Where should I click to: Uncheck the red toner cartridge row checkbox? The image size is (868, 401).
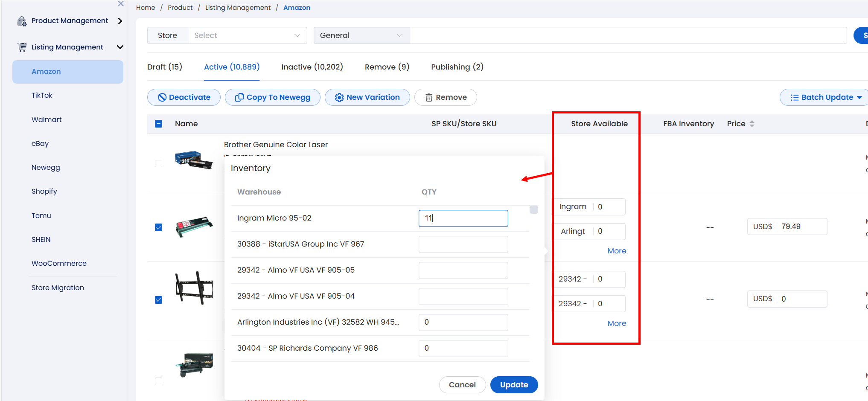(x=159, y=227)
